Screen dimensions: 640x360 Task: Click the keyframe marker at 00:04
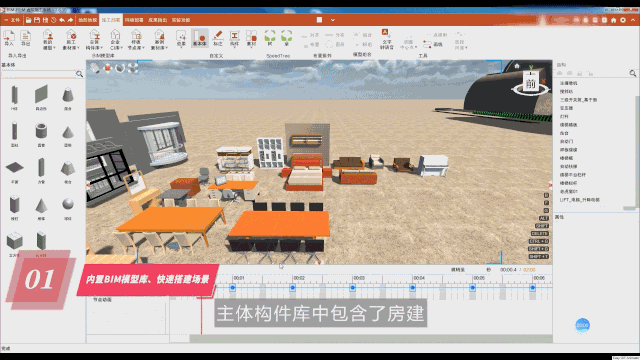pyautogui.click(x=412, y=288)
